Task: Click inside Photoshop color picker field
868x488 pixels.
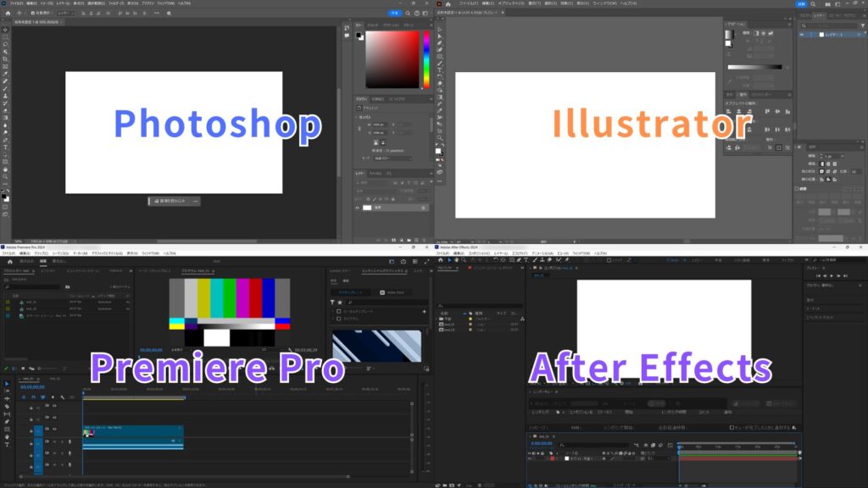Action: pos(392,59)
